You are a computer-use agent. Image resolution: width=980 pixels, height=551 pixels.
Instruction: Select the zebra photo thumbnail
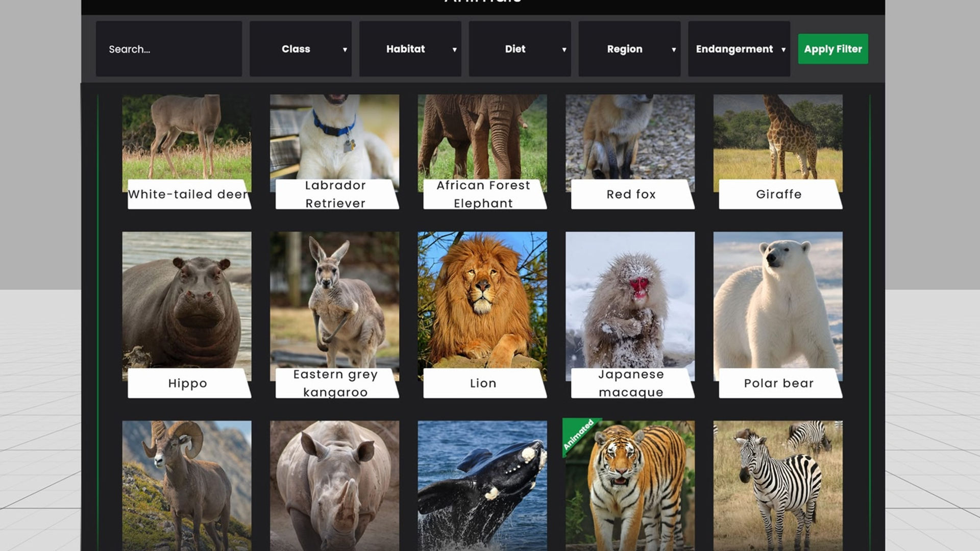[778, 486]
